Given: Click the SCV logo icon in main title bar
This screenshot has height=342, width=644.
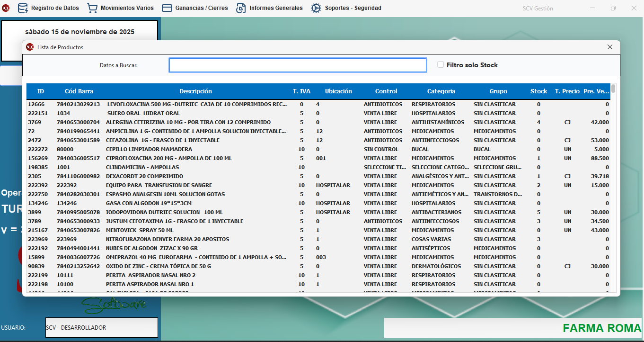Looking at the screenshot, I should [x=6, y=8].
